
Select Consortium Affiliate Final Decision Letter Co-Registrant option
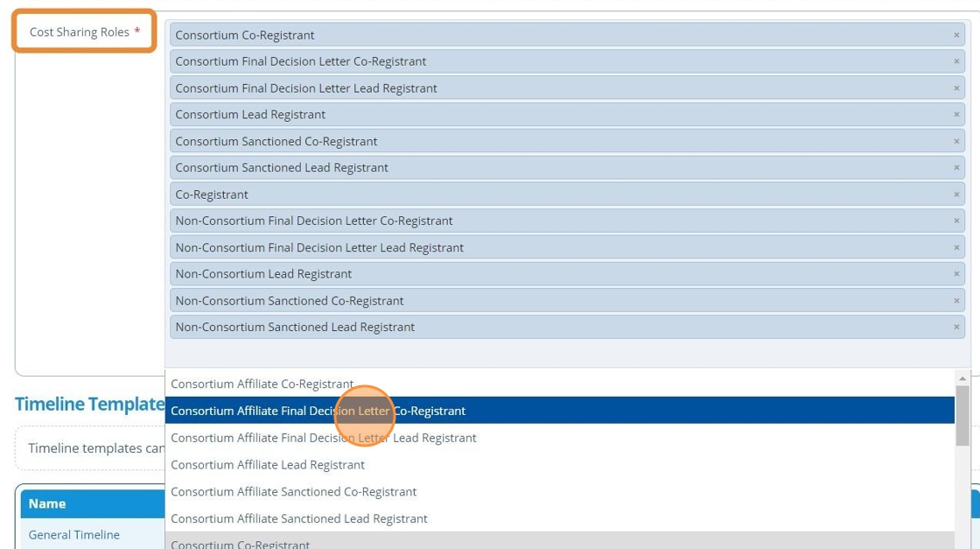559,411
